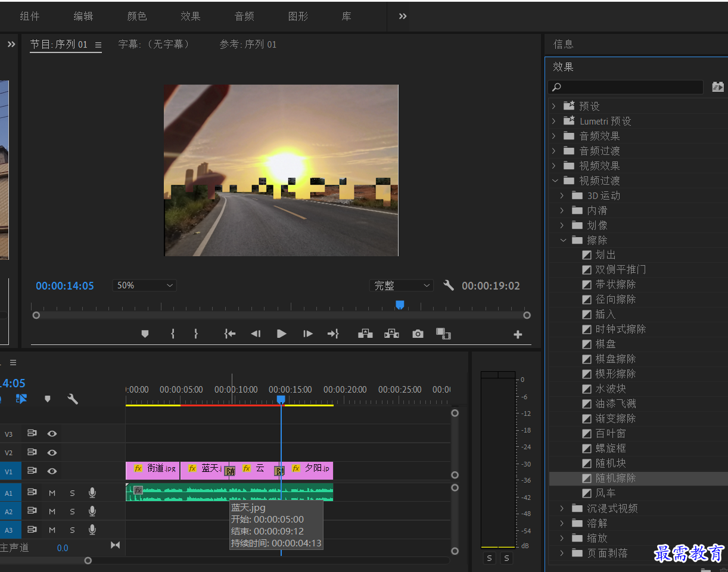Mute audio track A1
Image resolution: width=728 pixels, height=572 pixels.
point(52,493)
